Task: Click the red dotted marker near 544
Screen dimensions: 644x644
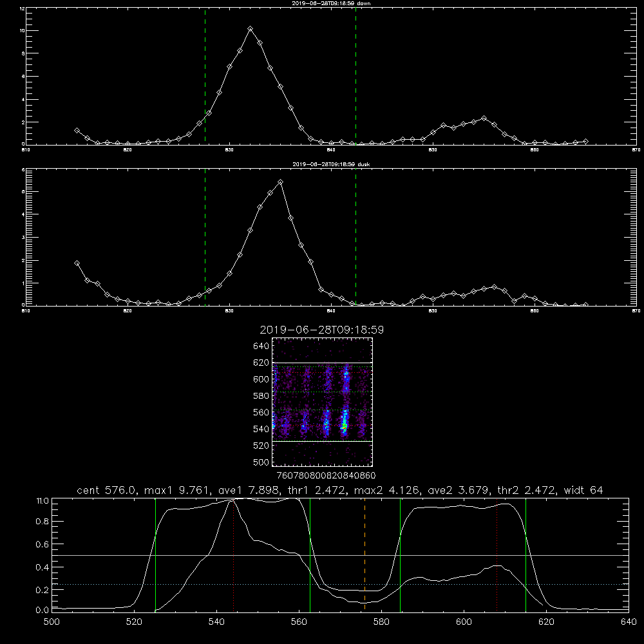Action: (x=233, y=555)
